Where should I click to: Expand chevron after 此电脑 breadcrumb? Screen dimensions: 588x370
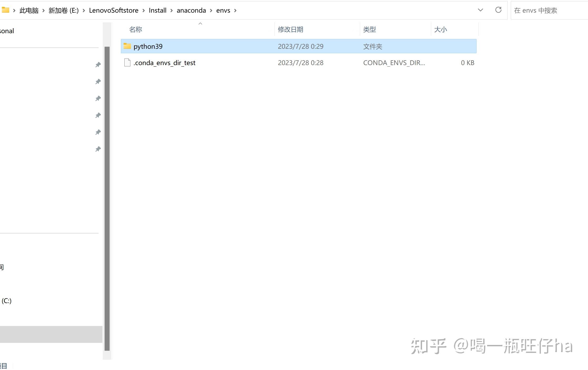point(43,10)
